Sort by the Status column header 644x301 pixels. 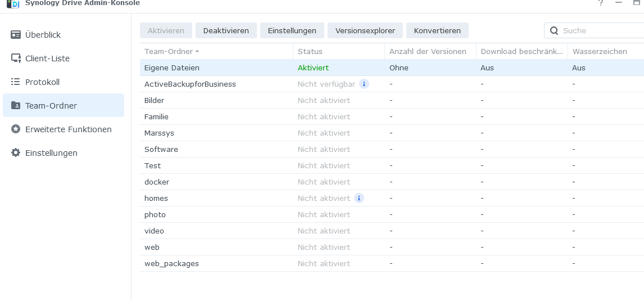point(339,51)
